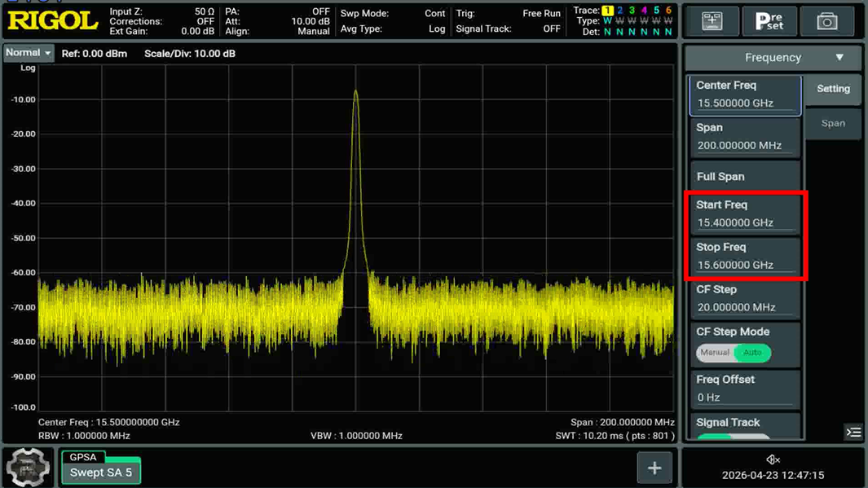Click the bottom Center Freq readout
This screenshot has width=868, height=488.
pos(108,422)
